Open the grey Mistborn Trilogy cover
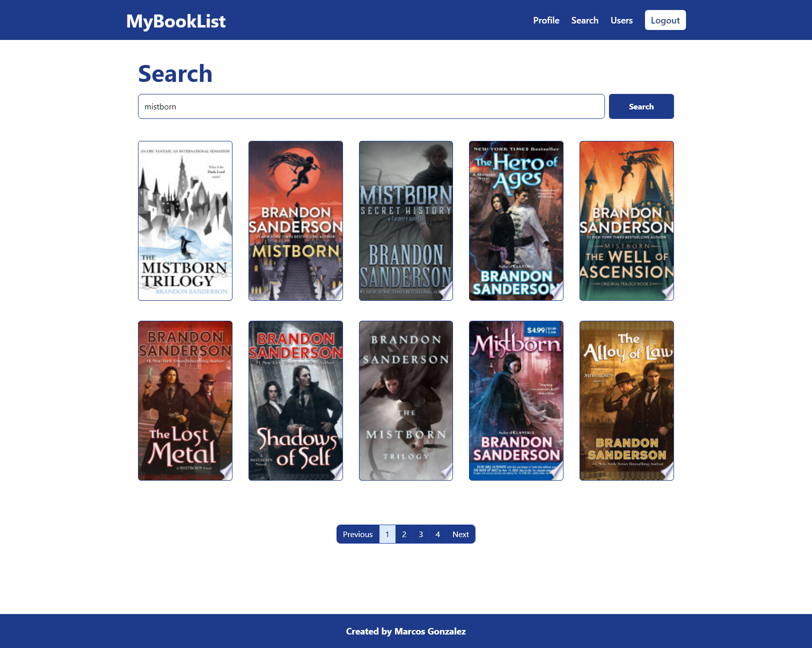The width and height of the screenshot is (812, 648). (406, 401)
